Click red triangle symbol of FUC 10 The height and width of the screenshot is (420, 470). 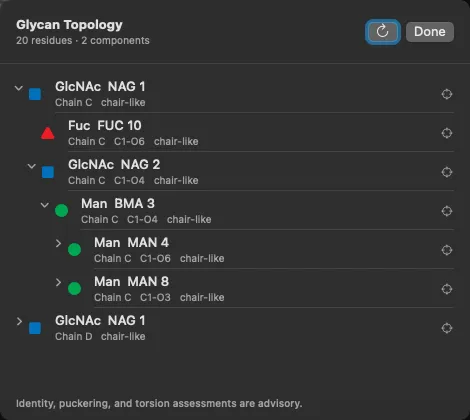[48, 133]
